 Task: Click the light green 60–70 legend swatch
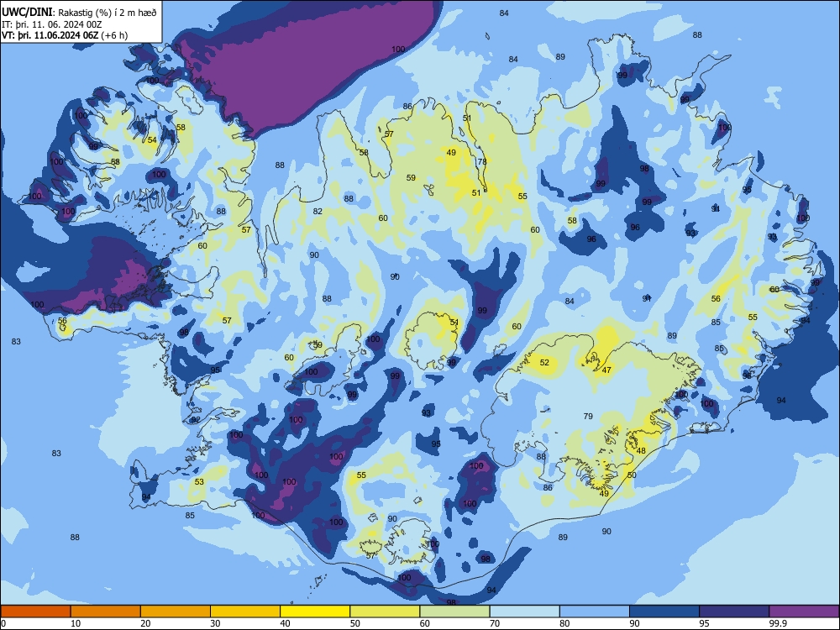click(454, 612)
